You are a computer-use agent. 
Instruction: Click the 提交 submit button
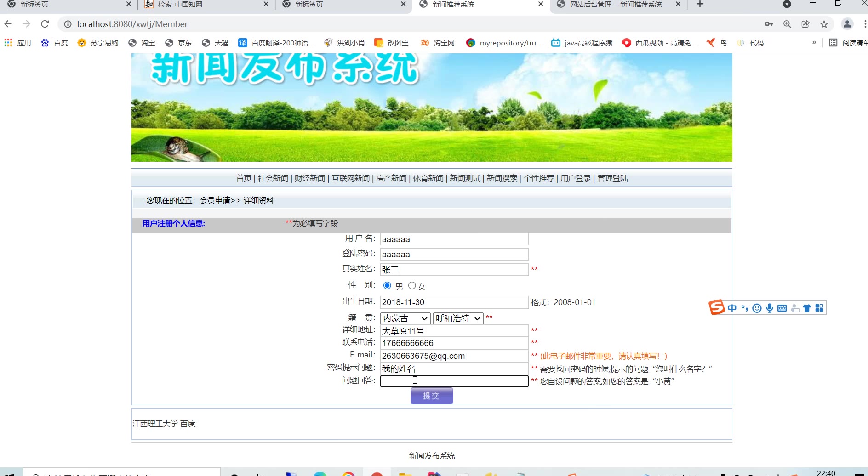click(431, 396)
